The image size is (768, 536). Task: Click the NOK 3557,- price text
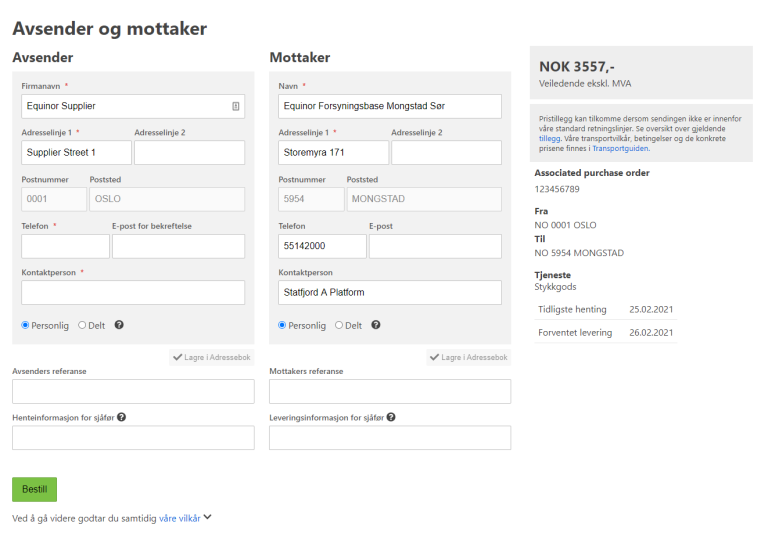coord(576,67)
